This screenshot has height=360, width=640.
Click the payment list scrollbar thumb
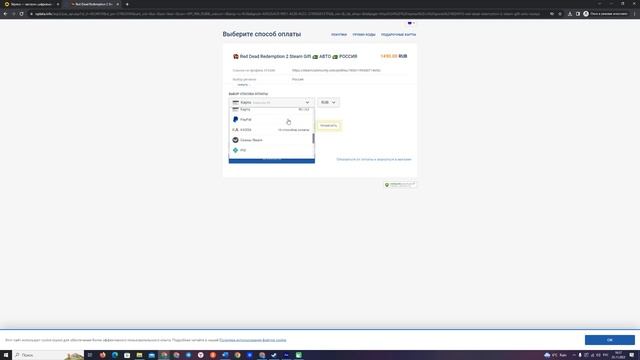click(x=313, y=138)
